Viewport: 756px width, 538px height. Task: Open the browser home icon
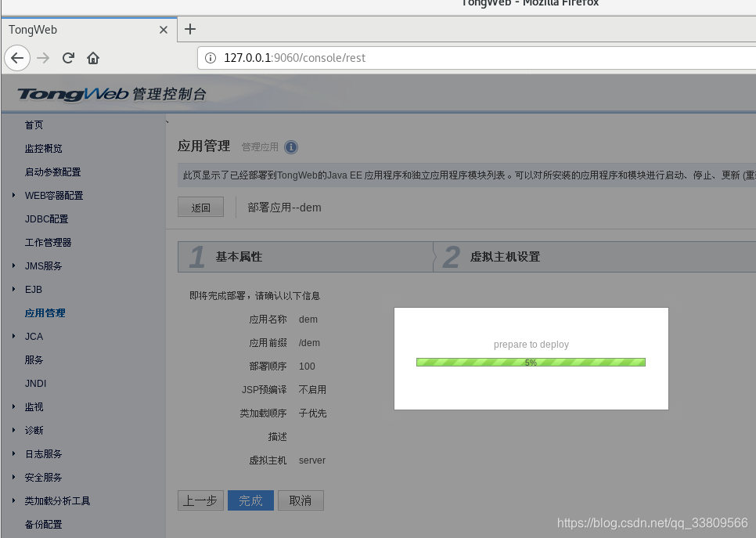click(x=93, y=58)
